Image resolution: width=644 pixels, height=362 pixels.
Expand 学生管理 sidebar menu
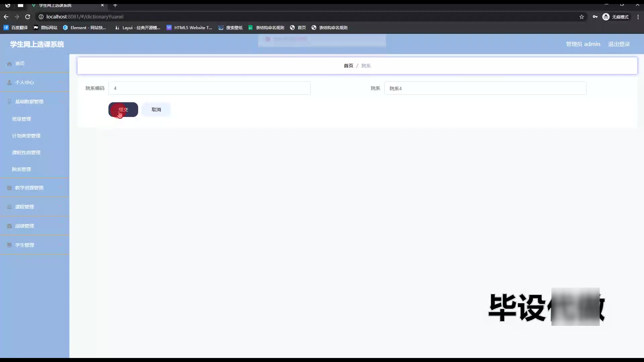(35, 245)
